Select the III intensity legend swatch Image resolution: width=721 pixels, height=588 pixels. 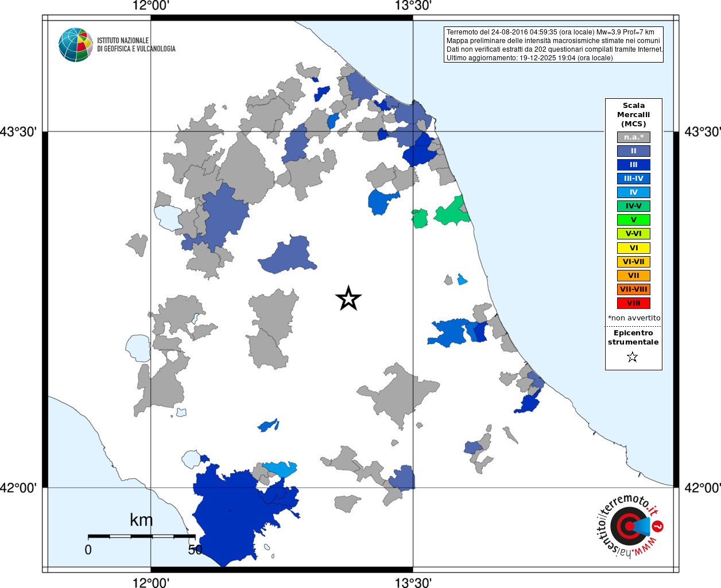[634, 165]
